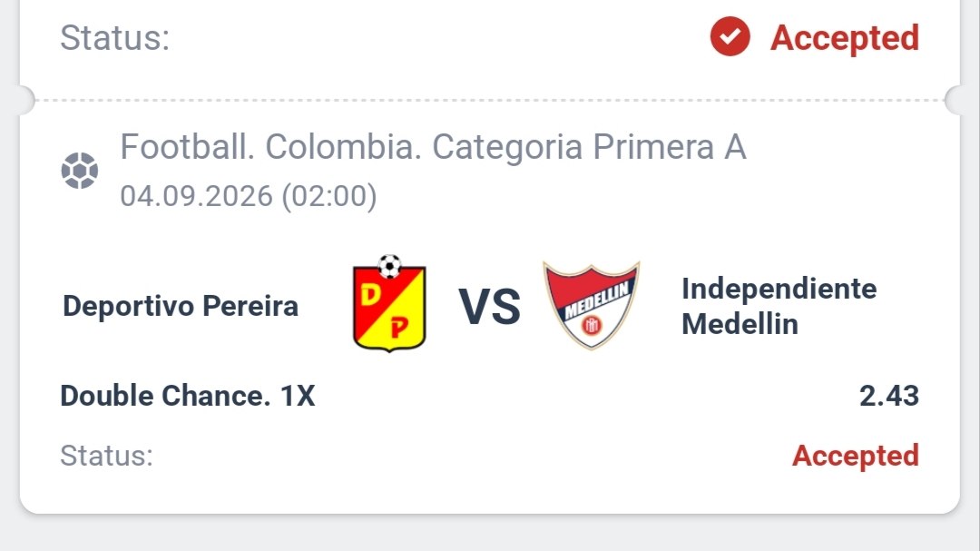
Task: Click the top Status: label
Action: pos(115,37)
